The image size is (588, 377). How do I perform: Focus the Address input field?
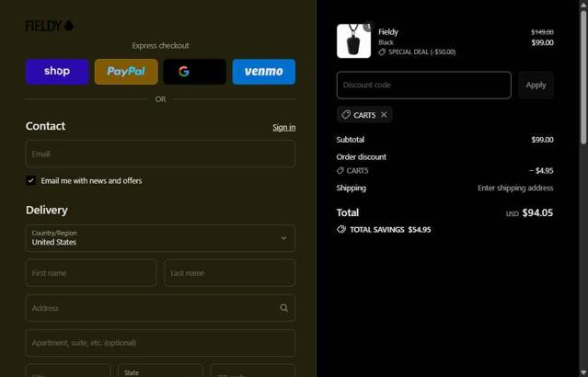point(160,308)
